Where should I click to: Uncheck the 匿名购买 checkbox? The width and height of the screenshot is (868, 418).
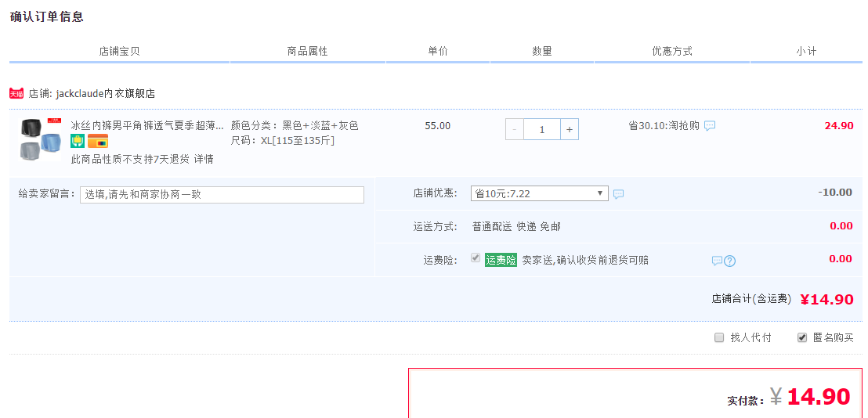[802, 337]
